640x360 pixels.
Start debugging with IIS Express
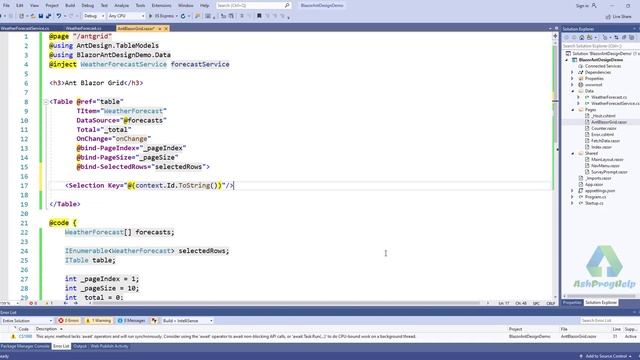(x=162, y=16)
